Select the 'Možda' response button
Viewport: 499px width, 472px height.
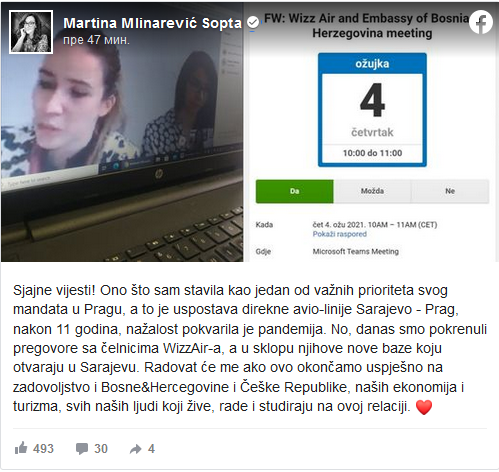pyautogui.click(x=372, y=191)
